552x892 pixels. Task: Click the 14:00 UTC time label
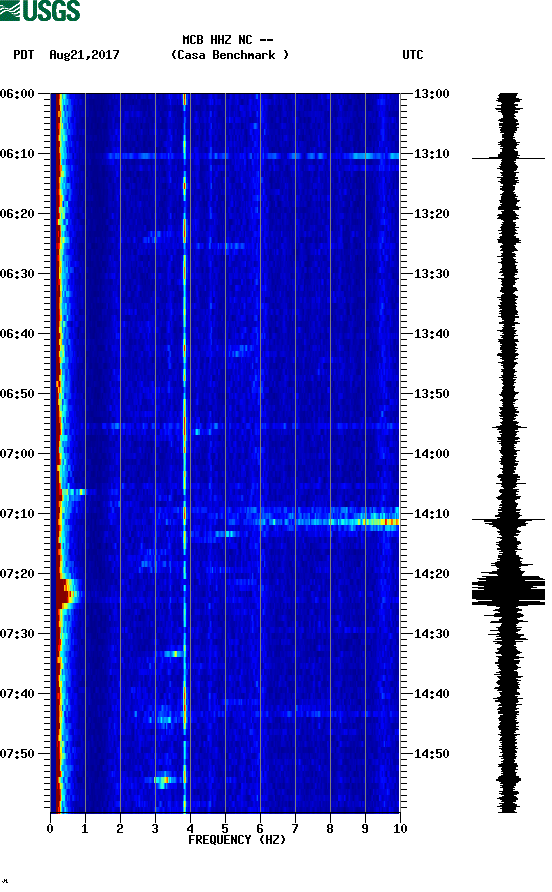coord(431,454)
